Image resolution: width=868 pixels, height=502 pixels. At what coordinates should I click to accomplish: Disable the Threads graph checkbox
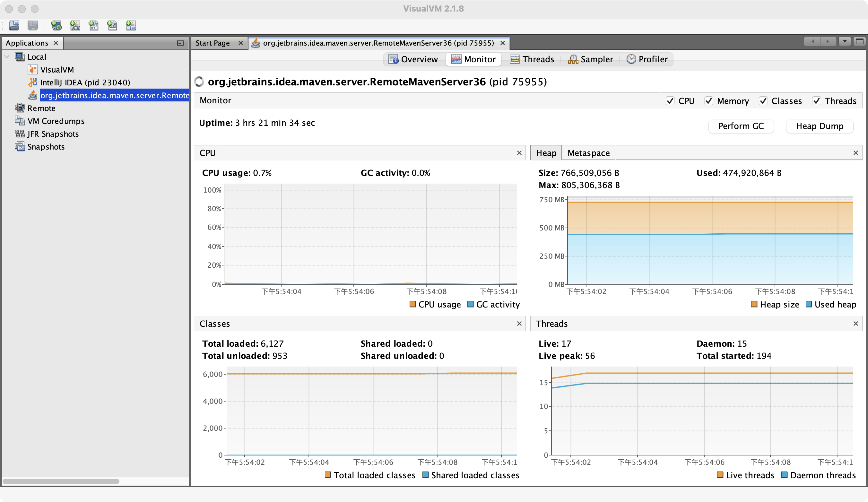816,101
